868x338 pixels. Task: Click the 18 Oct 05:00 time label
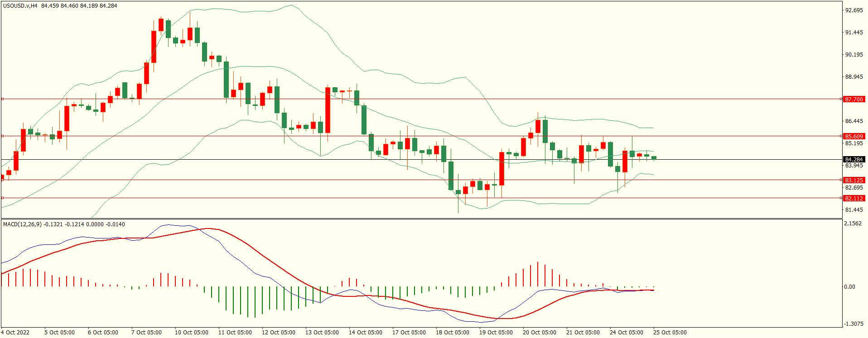[453, 333]
